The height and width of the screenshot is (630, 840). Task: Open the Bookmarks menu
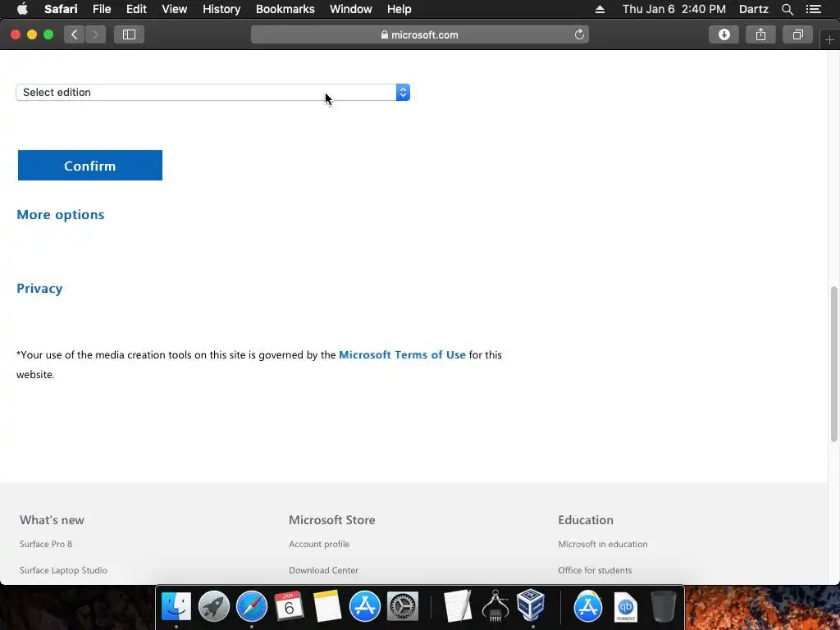(285, 9)
